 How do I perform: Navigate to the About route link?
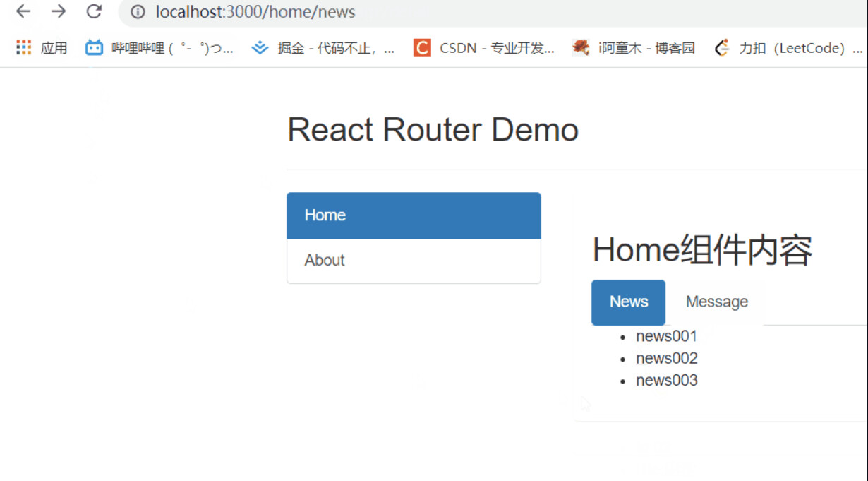[414, 261]
